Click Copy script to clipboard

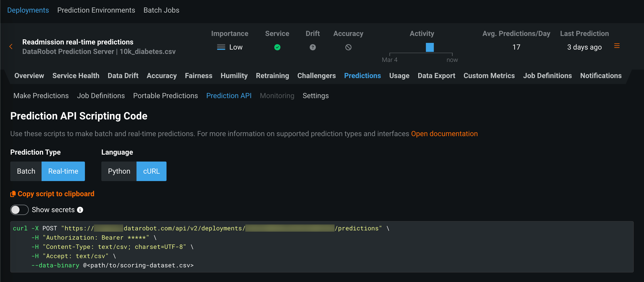tap(56, 194)
